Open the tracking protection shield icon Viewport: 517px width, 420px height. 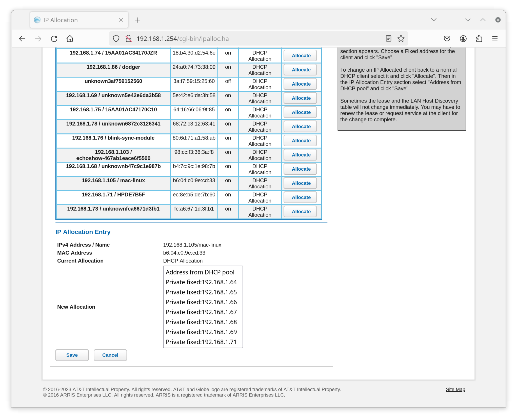pyautogui.click(x=116, y=38)
